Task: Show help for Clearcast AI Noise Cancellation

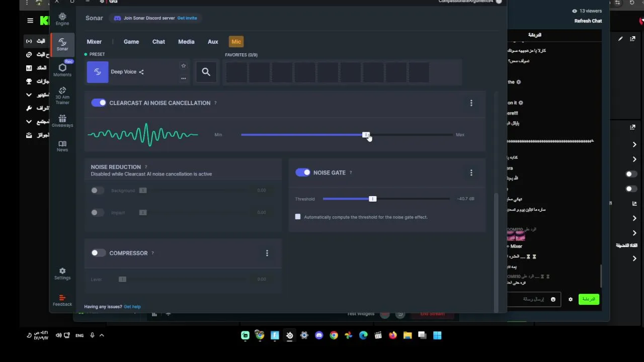Action: [x=215, y=103]
